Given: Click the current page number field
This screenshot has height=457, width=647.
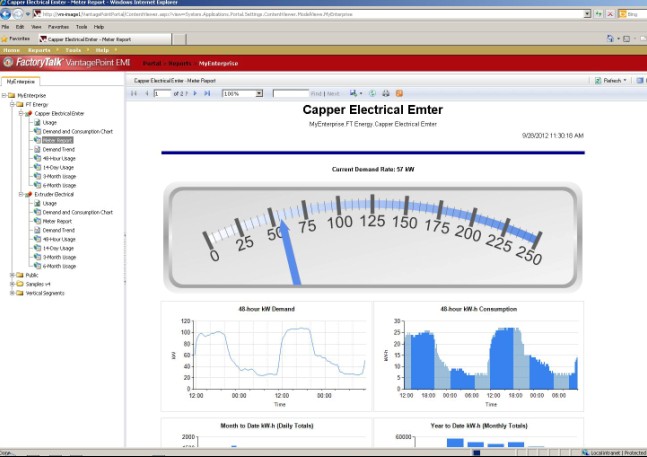Looking at the screenshot, I should click(163, 93).
